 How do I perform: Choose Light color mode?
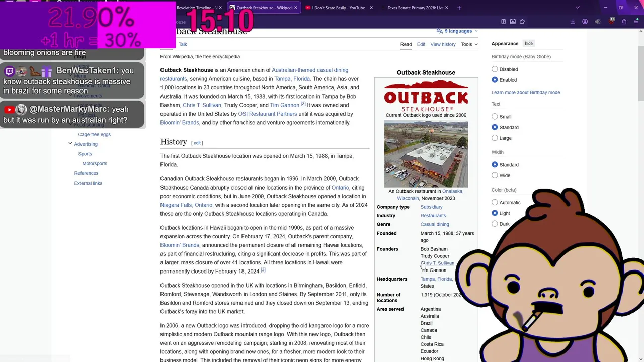pyautogui.click(x=495, y=213)
